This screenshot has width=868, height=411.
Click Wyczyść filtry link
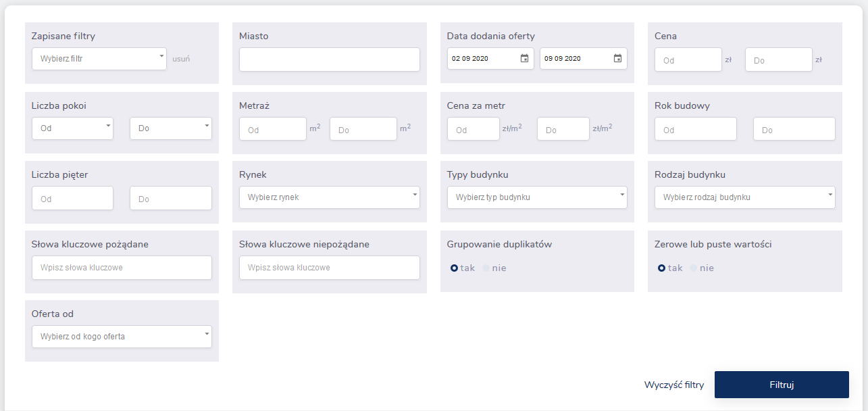coord(674,385)
